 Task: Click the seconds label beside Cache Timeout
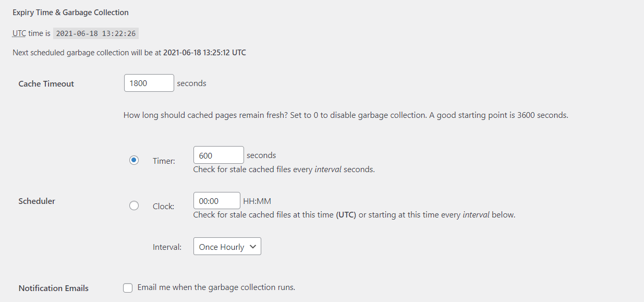pos(191,83)
